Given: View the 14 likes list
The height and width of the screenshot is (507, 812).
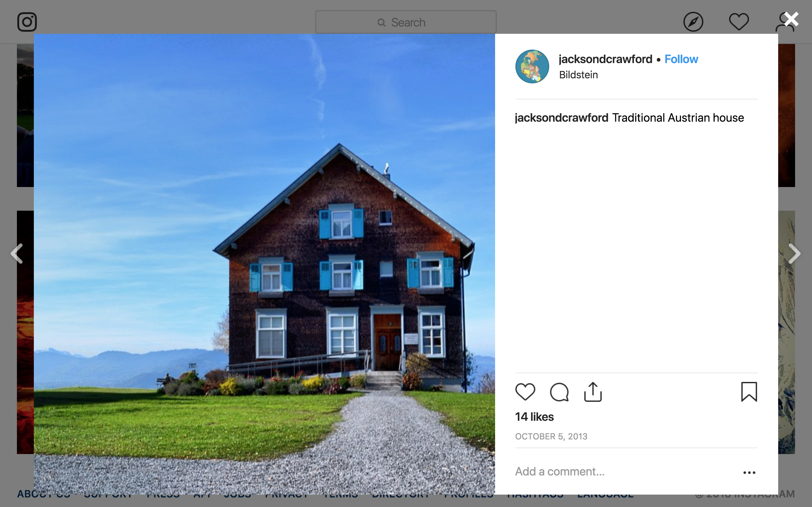Looking at the screenshot, I should [534, 417].
